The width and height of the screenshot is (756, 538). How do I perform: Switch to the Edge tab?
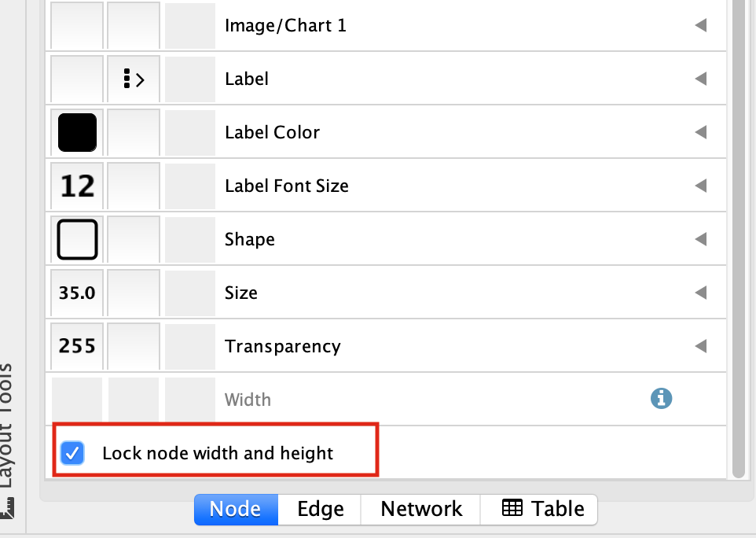319,509
